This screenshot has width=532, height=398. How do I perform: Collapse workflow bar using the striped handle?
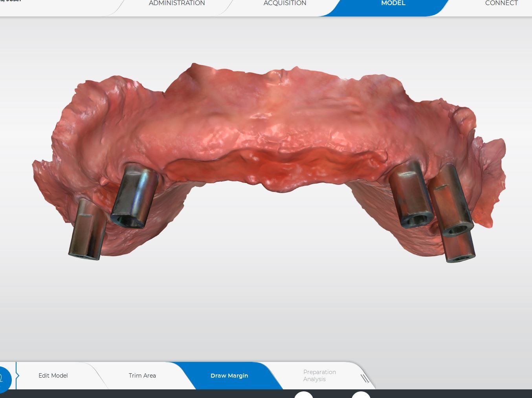point(365,378)
